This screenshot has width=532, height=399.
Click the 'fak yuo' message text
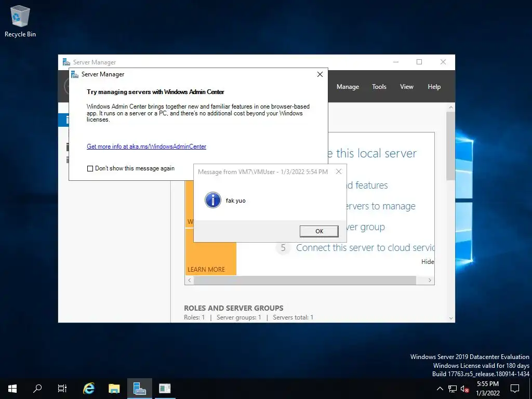pyautogui.click(x=235, y=201)
